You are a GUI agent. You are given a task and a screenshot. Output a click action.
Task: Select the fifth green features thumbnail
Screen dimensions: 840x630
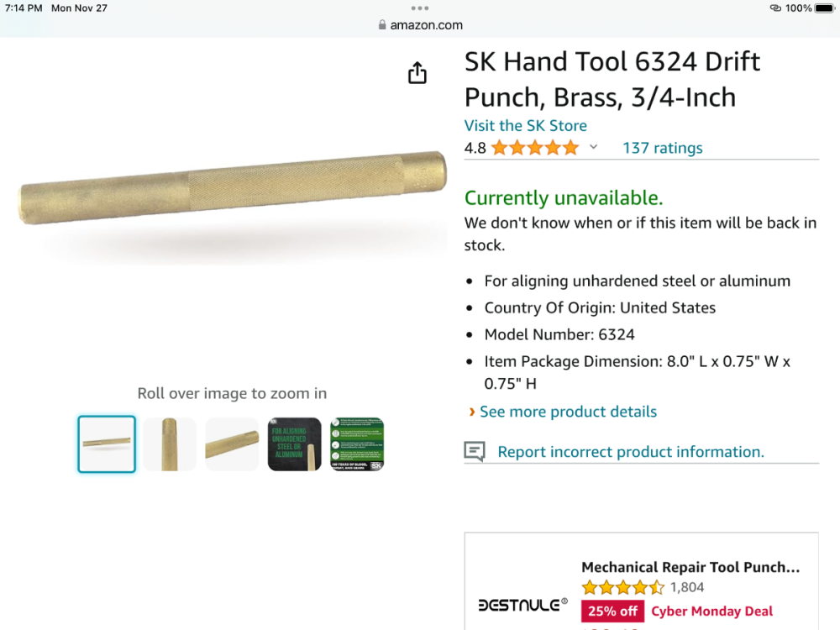(357, 444)
